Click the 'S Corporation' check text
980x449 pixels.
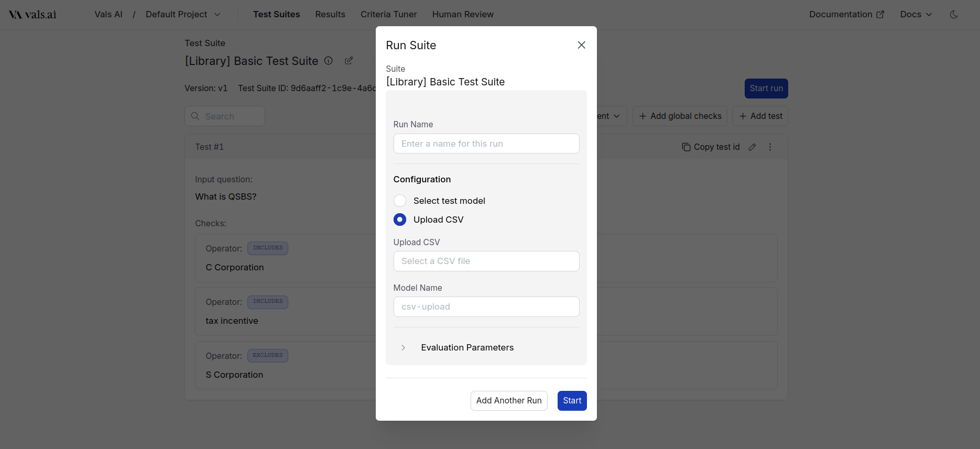[x=234, y=375]
